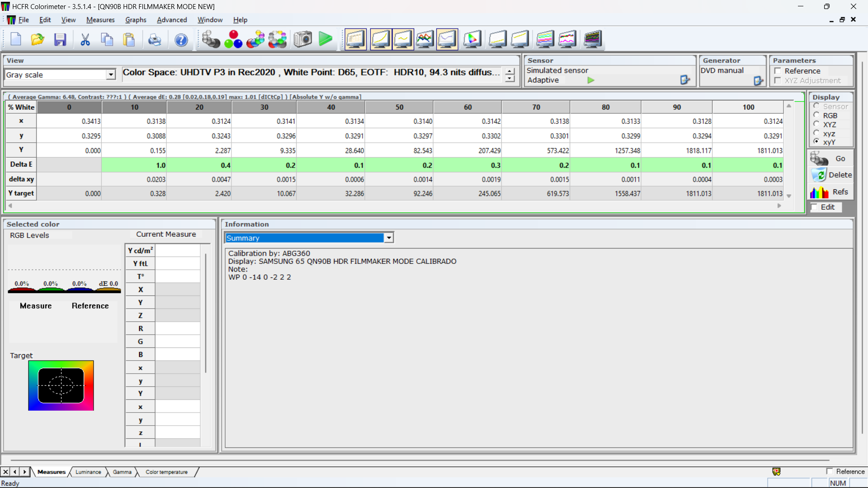Measure gray scale with gray spheres icon
The image size is (868, 488).
tap(211, 40)
